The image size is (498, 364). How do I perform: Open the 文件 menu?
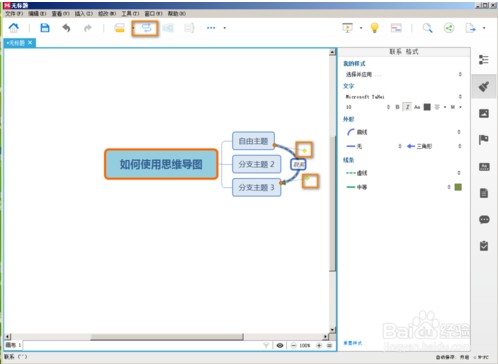click(x=14, y=14)
